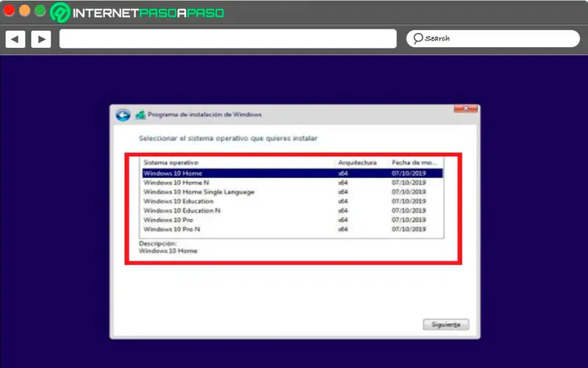Viewport: 588px width, 368px height.
Task: Click the magnifier icon in Search box
Action: click(417, 38)
